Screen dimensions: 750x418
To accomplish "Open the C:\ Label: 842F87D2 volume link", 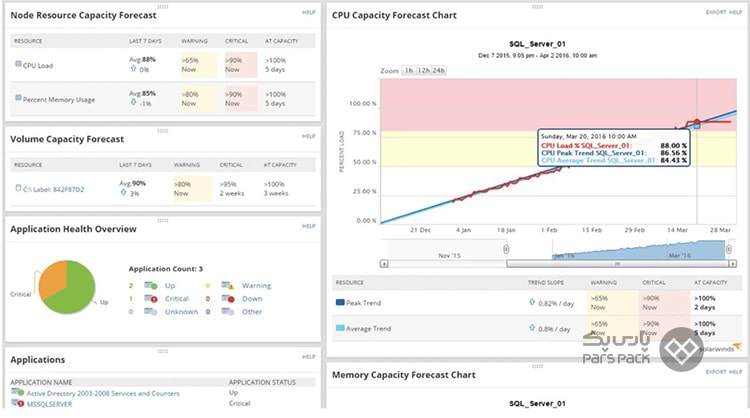I will tap(54, 189).
